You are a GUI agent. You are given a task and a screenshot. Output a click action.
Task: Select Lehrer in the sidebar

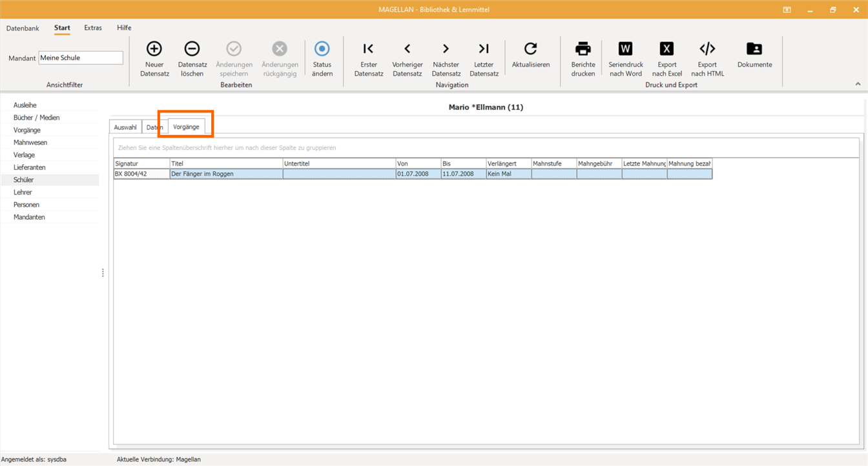click(x=23, y=192)
